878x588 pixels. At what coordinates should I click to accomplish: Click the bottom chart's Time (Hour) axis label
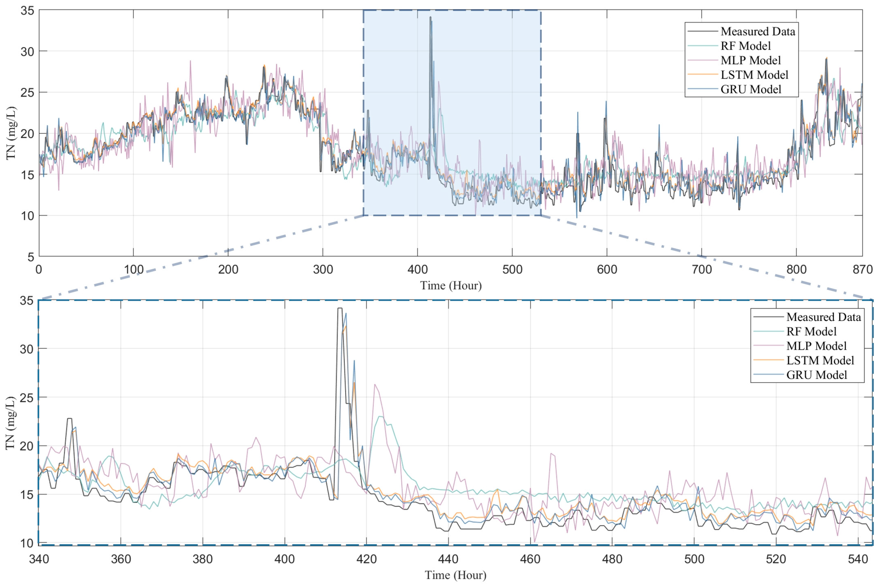(x=455, y=575)
